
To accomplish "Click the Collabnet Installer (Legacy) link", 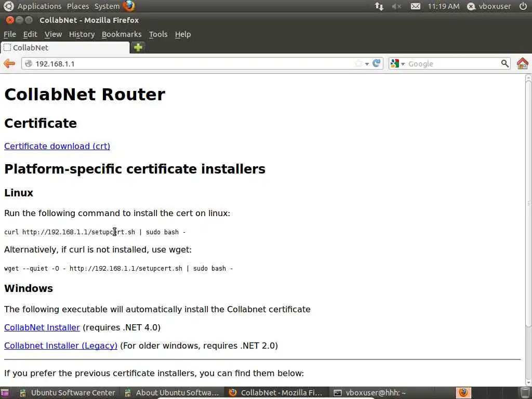I will click(x=61, y=345).
